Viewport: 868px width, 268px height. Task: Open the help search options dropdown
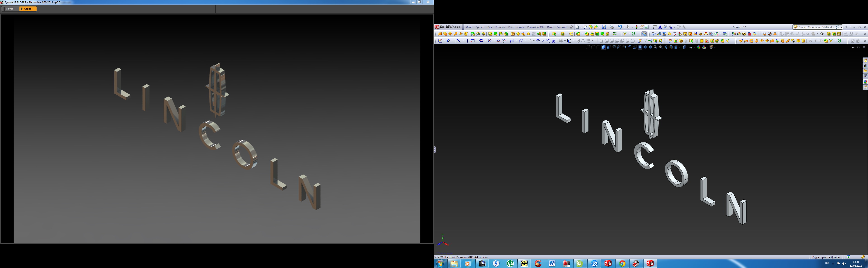point(841,27)
